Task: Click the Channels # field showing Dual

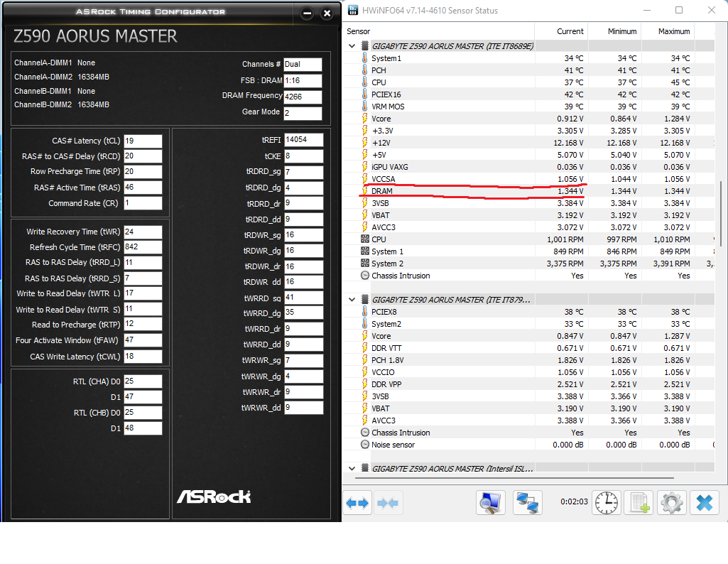Action: point(303,64)
